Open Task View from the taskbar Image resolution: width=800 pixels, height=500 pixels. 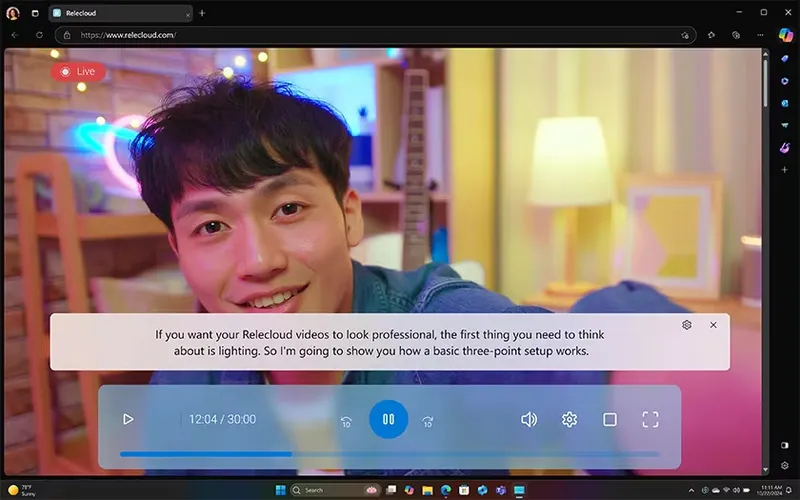pos(391,490)
